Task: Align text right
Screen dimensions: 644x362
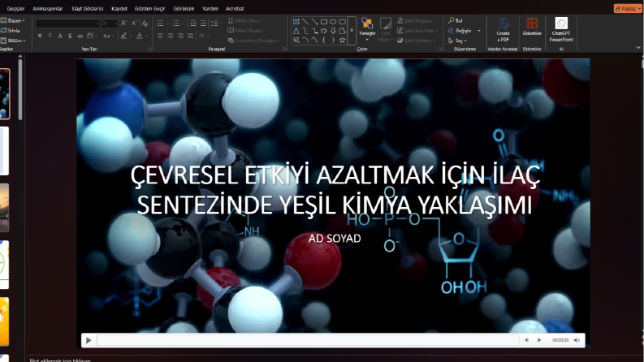Action: coord(180,36)
